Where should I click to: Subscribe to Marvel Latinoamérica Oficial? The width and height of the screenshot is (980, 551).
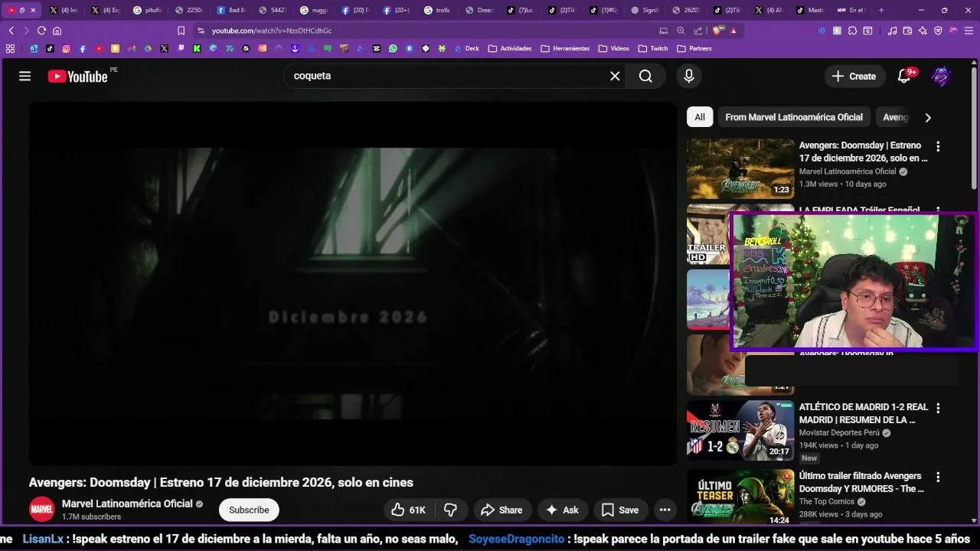click(x=249, y=510)
